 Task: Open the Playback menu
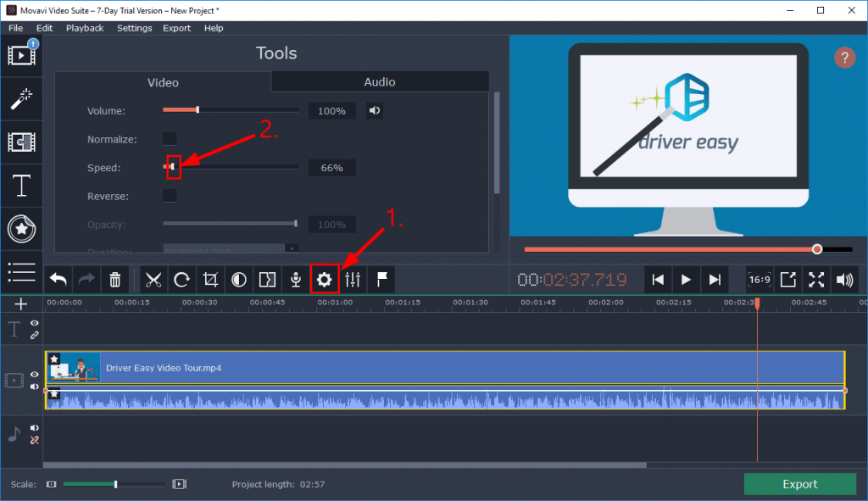point(85,28)
